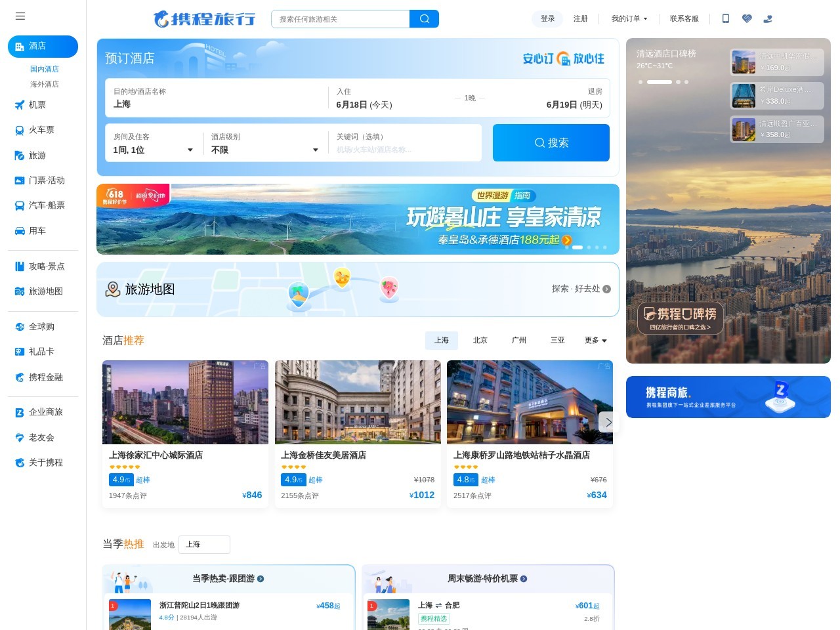Expand the 我的订单 dropdown
The height and width of the screenshot is (630, 840).
click(x=629, y=19)
